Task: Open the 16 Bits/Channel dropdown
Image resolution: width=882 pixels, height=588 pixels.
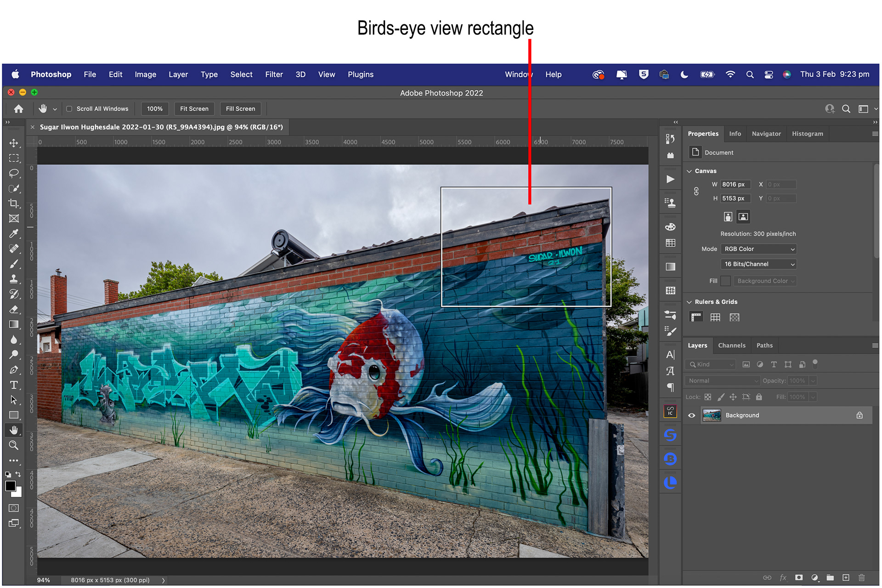Action: (x=758, y=264)
